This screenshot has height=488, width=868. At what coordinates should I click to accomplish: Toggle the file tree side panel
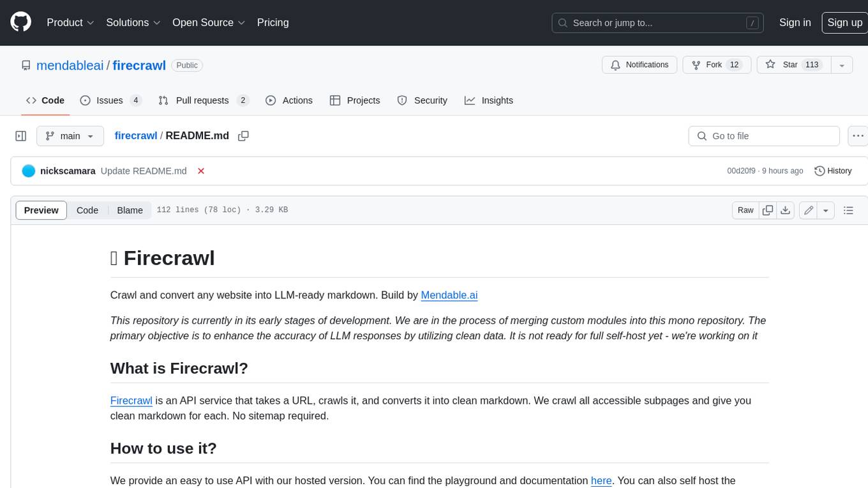21,136
